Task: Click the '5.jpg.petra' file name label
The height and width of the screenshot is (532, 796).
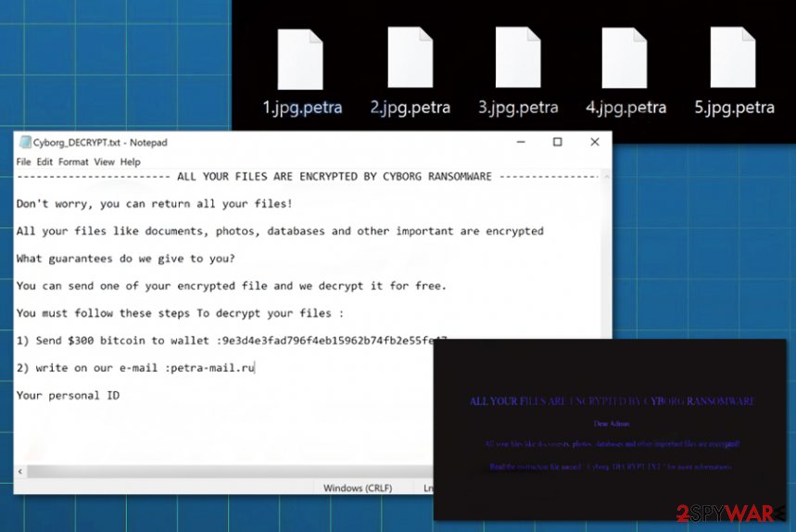Action: tap(734, 108)
